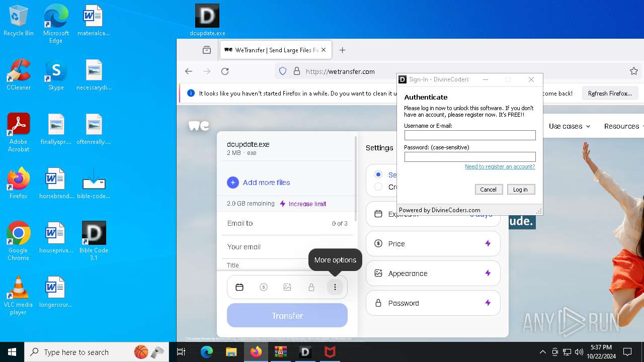Close the WeTransfer tab
Image resolution: width=644 pixels, height=362 pixels.
click(324, 50)
